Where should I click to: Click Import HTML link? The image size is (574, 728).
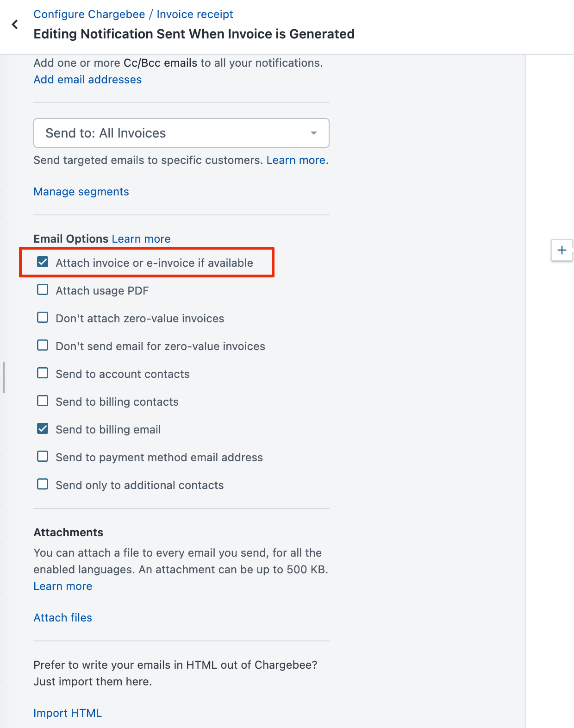coord(68,713)
